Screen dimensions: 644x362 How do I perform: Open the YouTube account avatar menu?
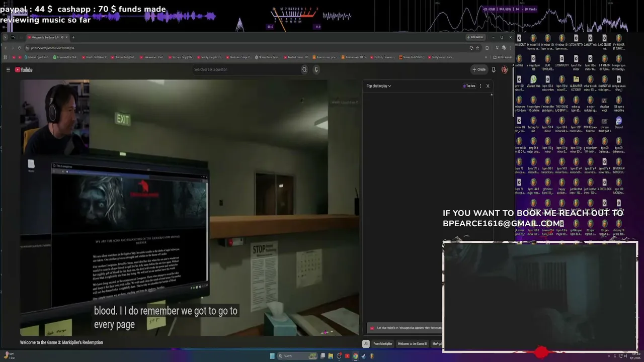(504, 70)
